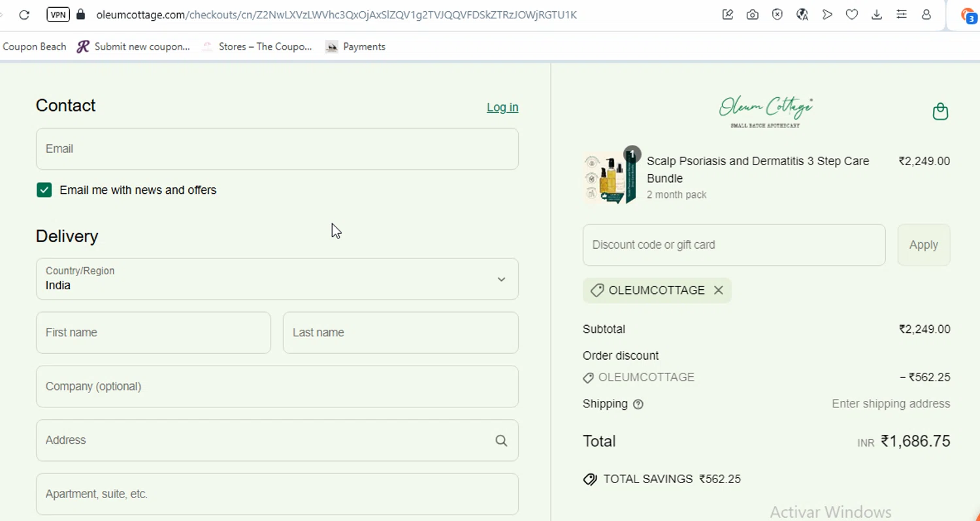Image resolution: width=980 pixels, height=521 pixels.
Task: Click the shipping help question mark icon
Action: [x=638, y=404]
